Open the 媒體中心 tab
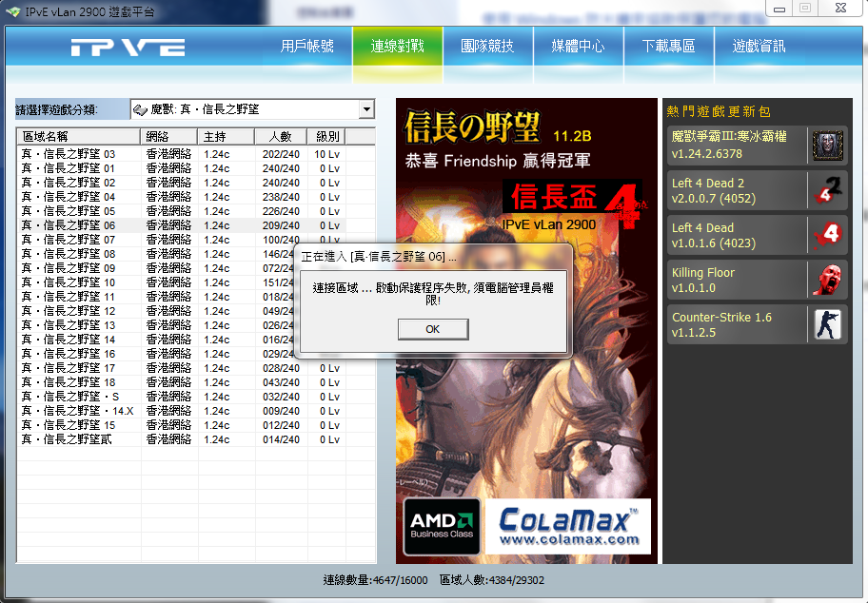This screenshot has width=868, height=603. pyautogui.click(x=578, y=46)
